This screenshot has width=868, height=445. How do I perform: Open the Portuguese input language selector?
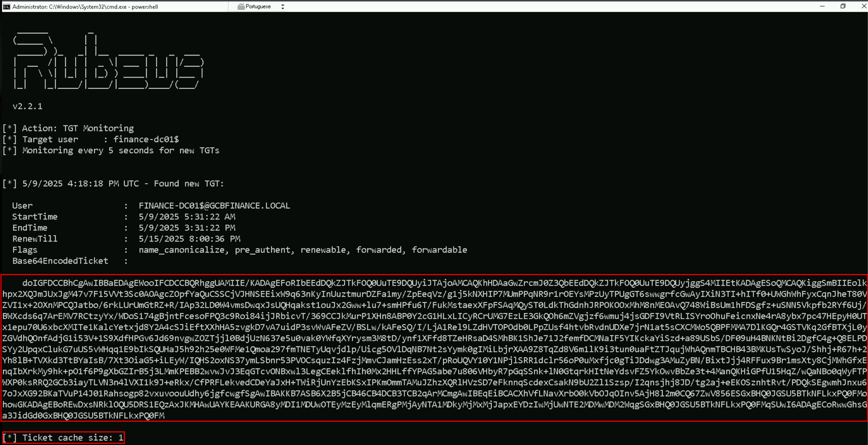pyautogui.click(x=258, y=7)
